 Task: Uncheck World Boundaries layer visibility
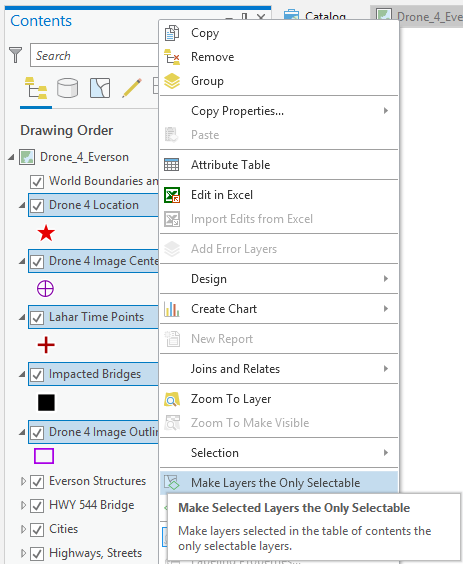tap(37, 182)
